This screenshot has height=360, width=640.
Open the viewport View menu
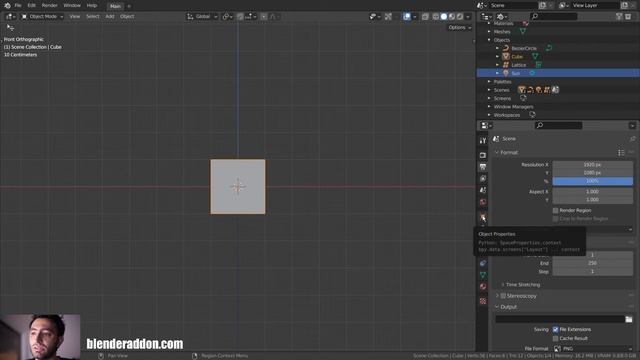(75, 16)
